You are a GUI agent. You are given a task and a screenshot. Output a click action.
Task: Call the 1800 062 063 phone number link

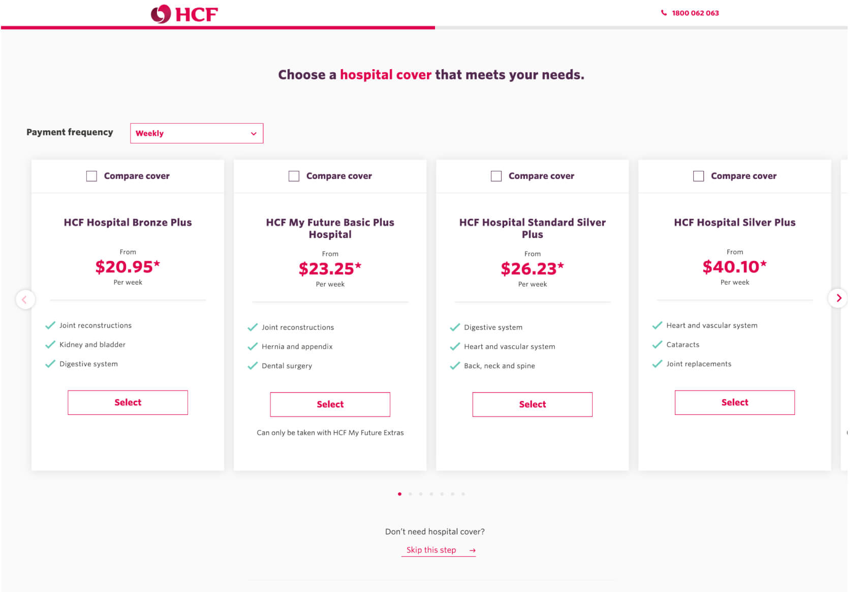[695, 13]
